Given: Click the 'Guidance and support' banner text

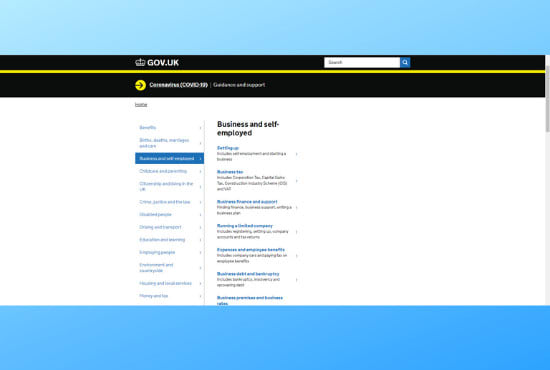Looking at the screenshot, I should point(239,85).
